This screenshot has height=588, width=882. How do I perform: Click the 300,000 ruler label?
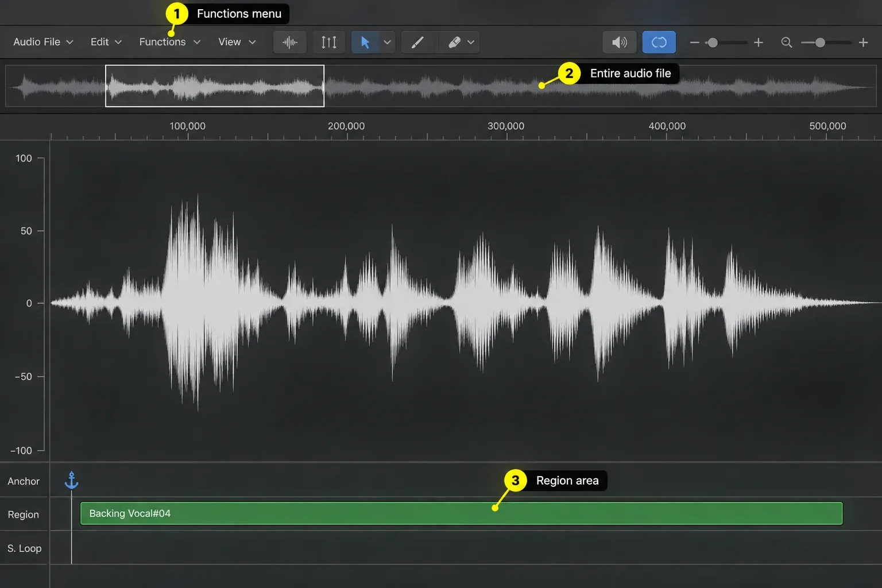click(x=506, y=126)
